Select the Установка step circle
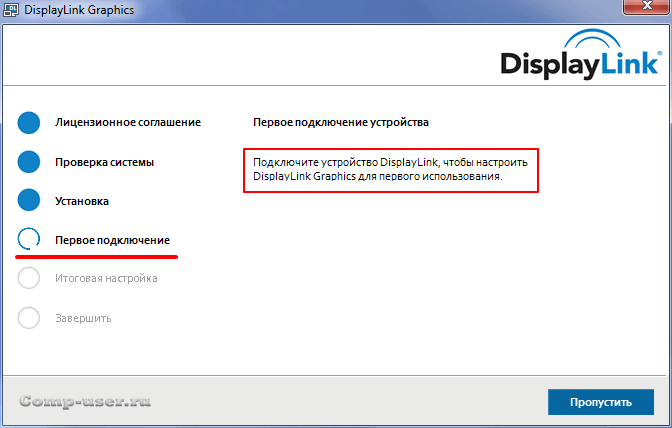Image resolution: width=672 pixels, height=428 pixels. (29, 200)
